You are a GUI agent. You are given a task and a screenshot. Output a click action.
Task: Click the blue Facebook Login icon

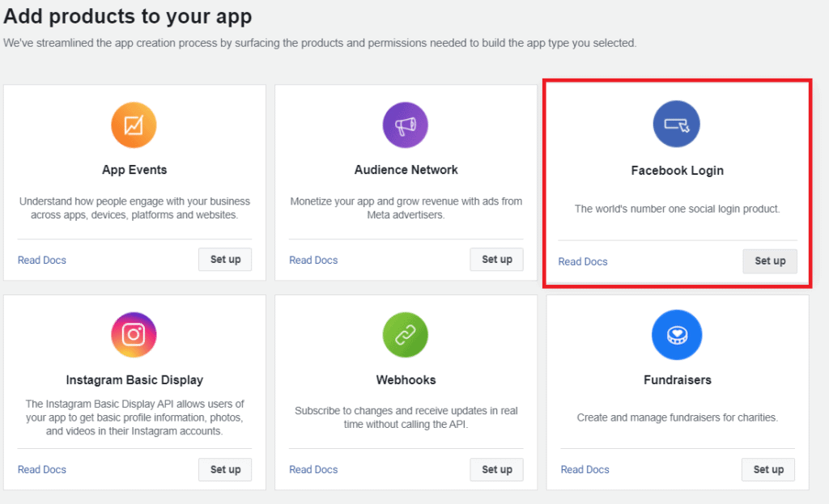(677, 124)
